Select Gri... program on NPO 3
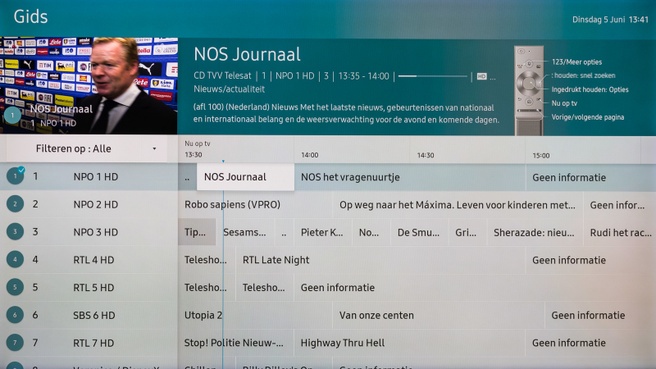 [467, 233]
